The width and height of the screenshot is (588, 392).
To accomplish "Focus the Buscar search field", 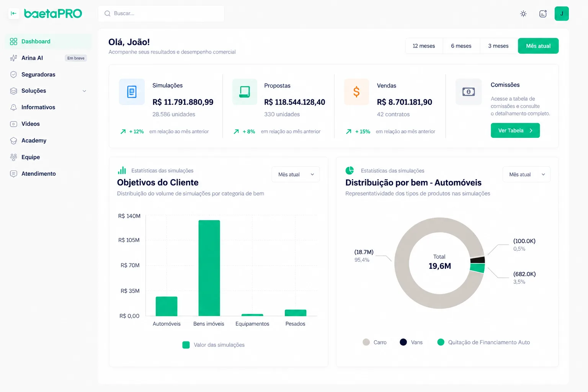I will (x=161, y=13).
